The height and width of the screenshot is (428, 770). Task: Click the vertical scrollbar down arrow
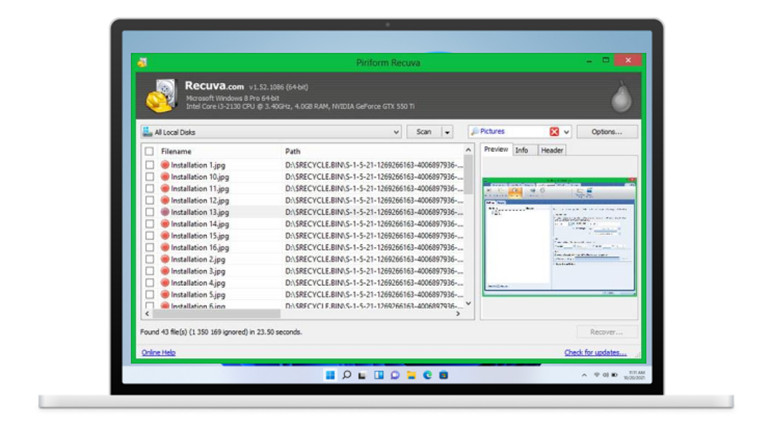tap(468, 303)
